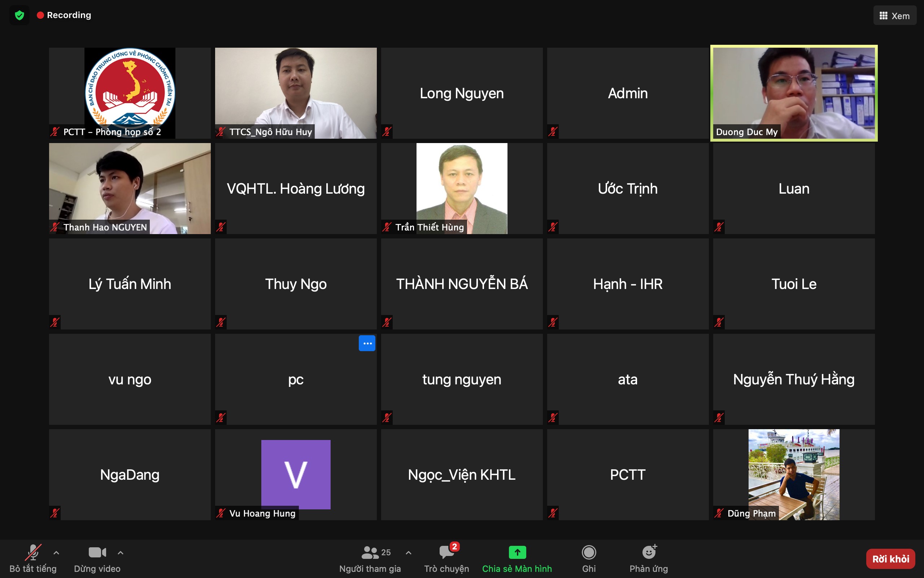This screenshot has height=578, width=924.
Task: Click muted mic icon on VQHTL. Hoàng Lương tile
Action: [221, 227]
